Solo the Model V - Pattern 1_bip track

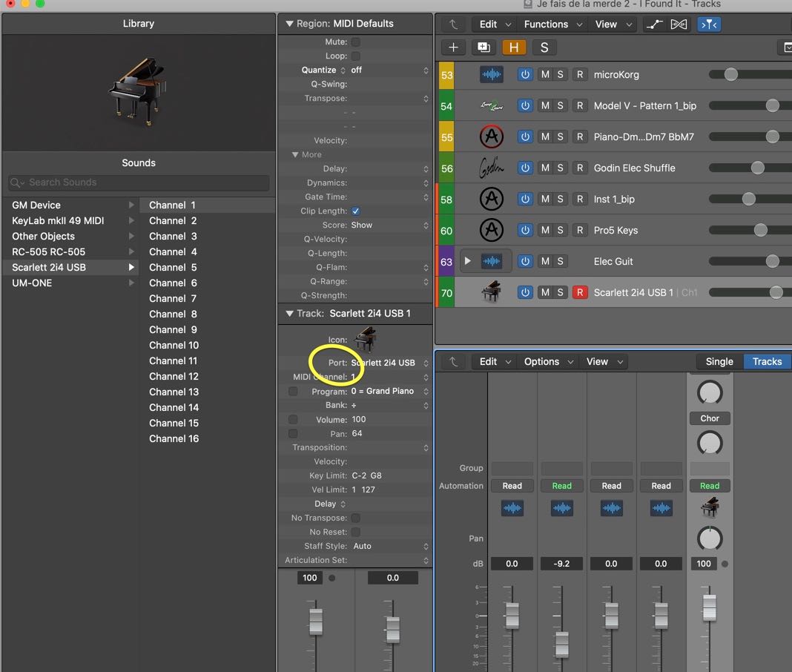[x=561, y=106]
